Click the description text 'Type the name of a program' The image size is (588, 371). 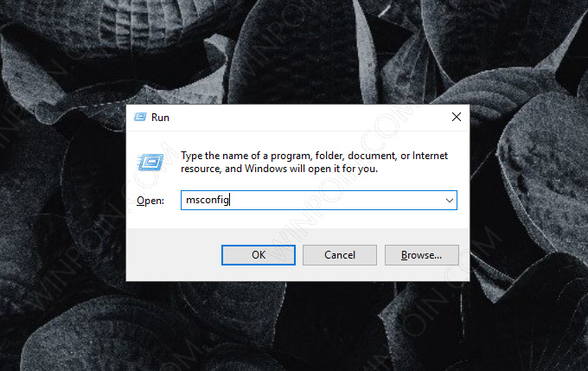[246, 156]
